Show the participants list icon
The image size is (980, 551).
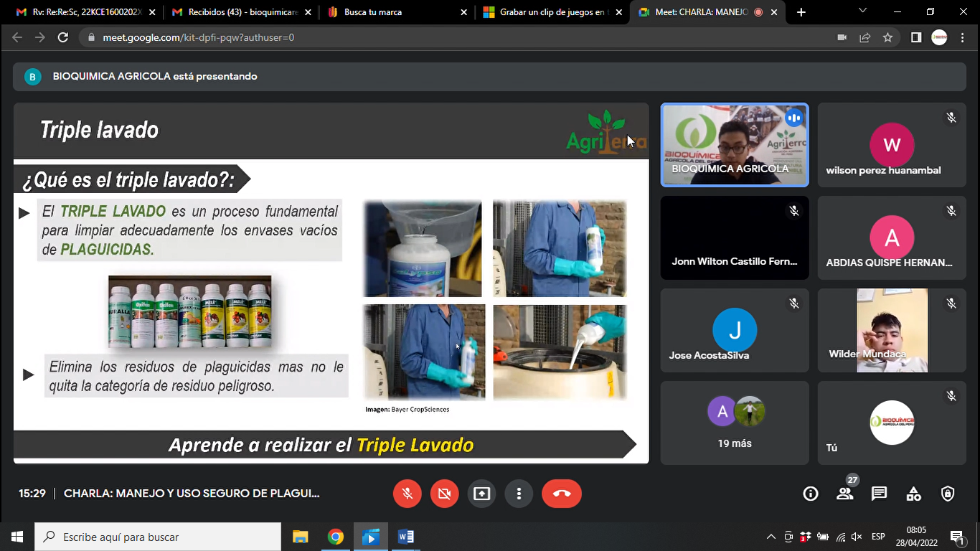[x=844, y=494]
